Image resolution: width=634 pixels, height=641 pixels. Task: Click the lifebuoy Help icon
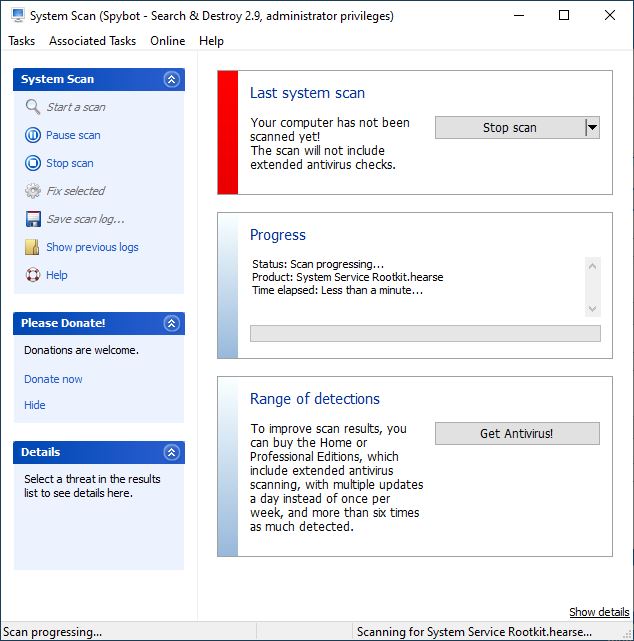[x=33, y=275]
